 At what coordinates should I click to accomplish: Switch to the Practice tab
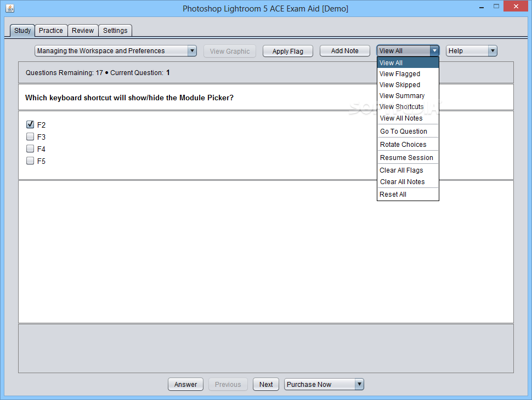[x=51, y=31]
